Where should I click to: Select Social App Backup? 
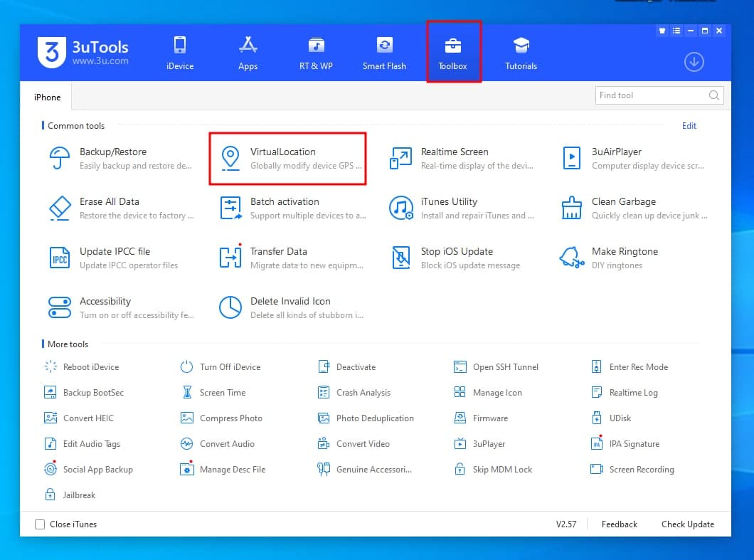tap(88, 469)
